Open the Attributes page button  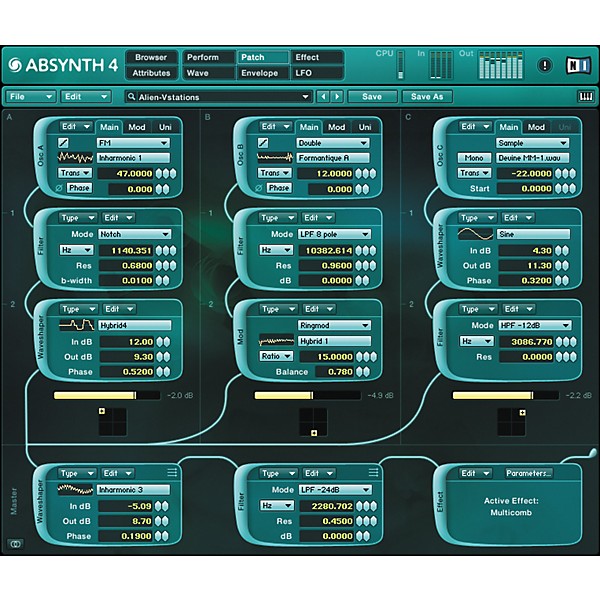[151, 73]
